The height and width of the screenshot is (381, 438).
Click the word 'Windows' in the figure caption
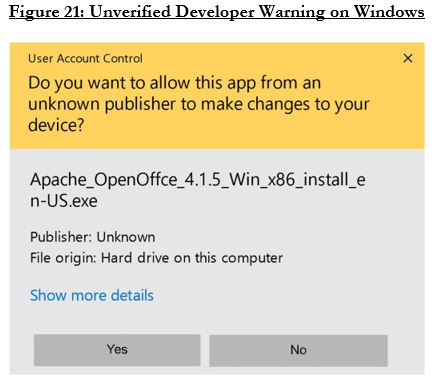389,12
